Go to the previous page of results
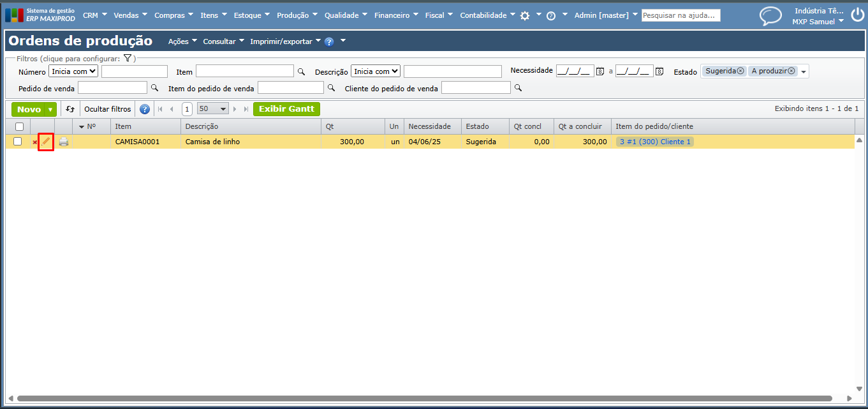The image size is (868, 409). click(x=171, y=109)
